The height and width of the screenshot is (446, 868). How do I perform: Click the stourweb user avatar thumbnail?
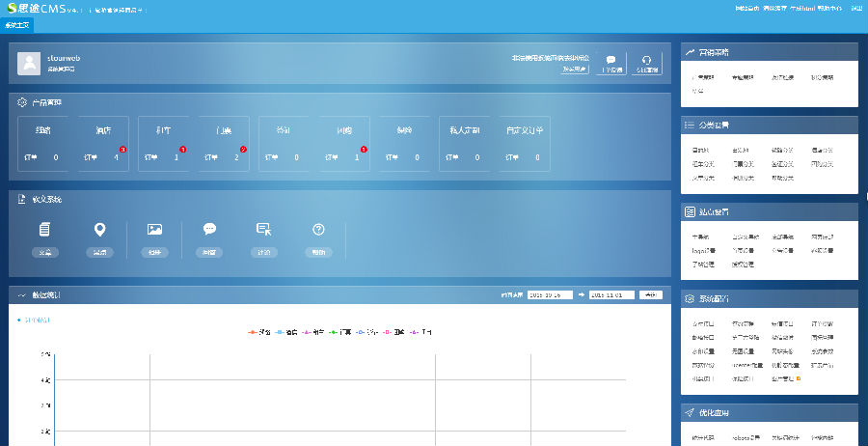tap(29, 64)
